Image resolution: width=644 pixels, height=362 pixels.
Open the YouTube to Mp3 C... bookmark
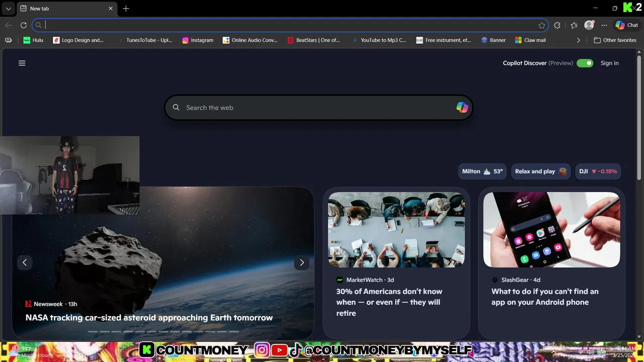coord(379,40)
